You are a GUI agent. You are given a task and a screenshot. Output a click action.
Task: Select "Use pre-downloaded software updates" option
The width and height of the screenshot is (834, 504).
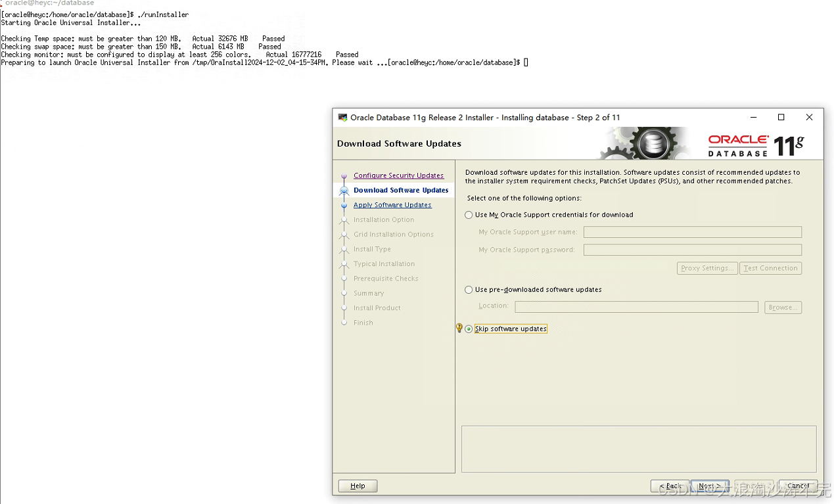(469, 290)
